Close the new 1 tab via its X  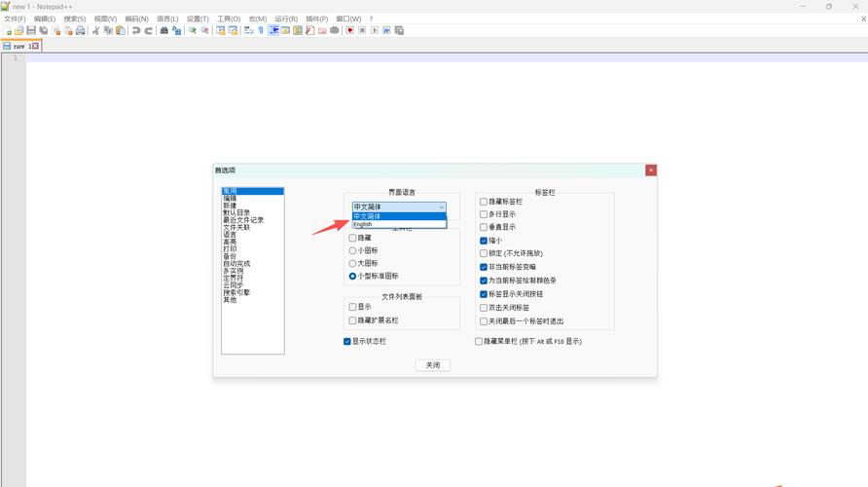(35, 46)
